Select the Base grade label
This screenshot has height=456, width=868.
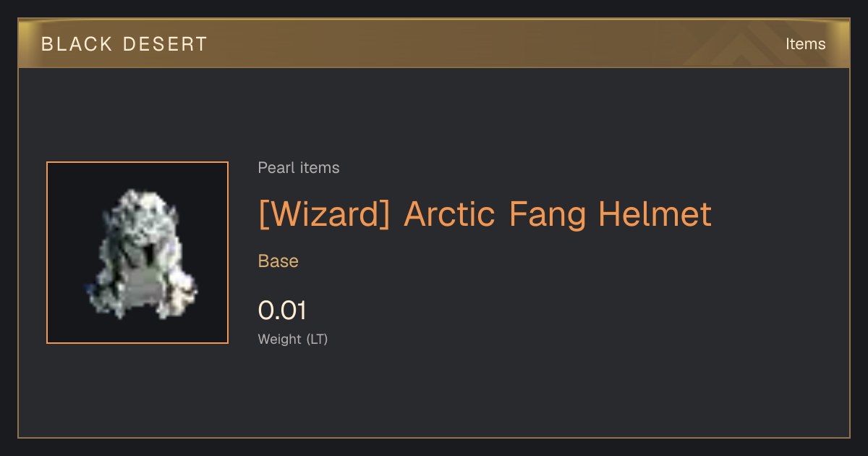278,261
